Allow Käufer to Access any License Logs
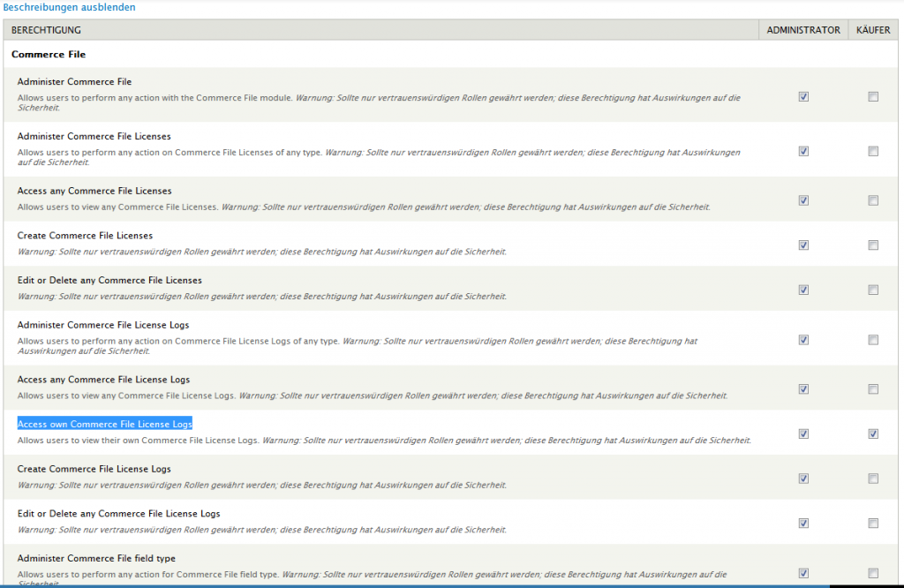This screenshot has height=588, width=904. pos(873,389)
